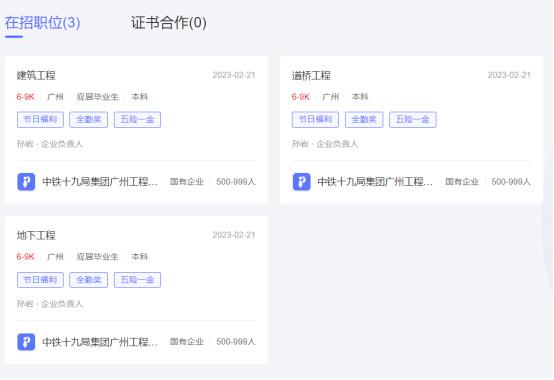Open the 地下工程 job posting title

(x=36, y=235)
